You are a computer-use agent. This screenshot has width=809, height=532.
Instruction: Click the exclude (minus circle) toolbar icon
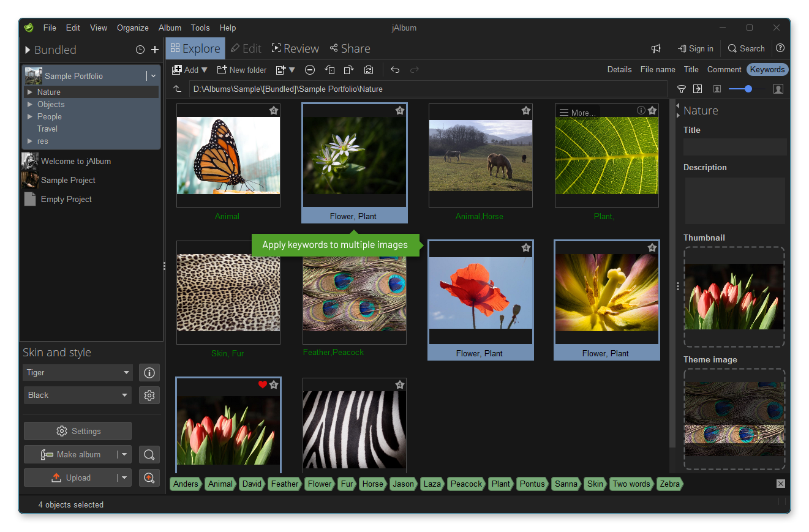[x=310, y=70]
